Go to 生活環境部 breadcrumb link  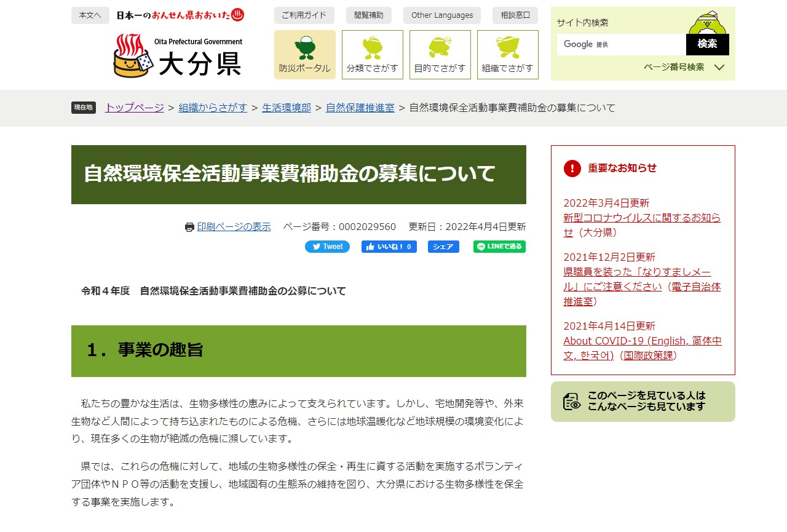point(287,108)
